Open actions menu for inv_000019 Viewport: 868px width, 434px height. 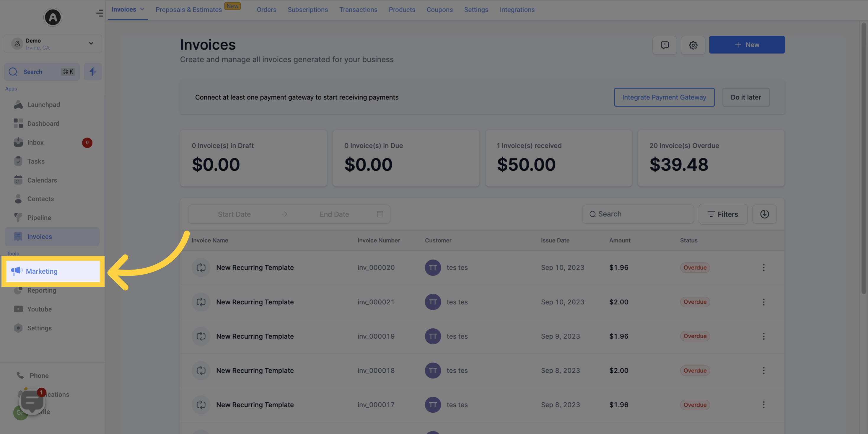(763, 336)
